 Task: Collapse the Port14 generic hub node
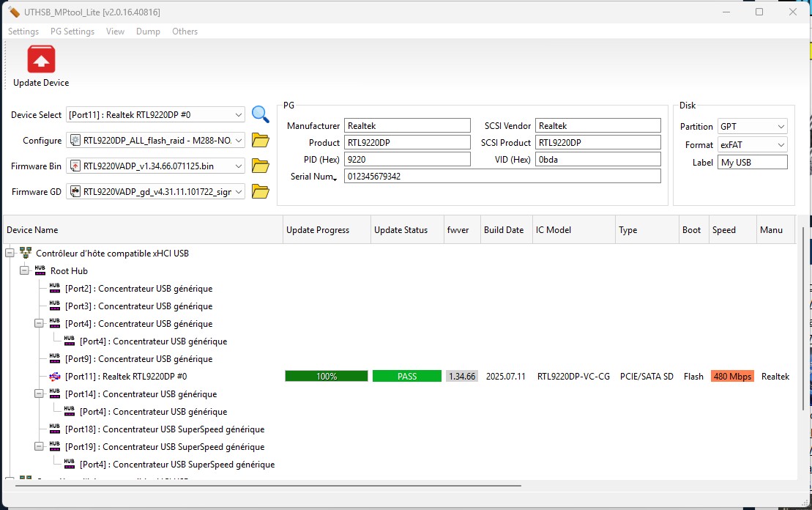point(39,394)
